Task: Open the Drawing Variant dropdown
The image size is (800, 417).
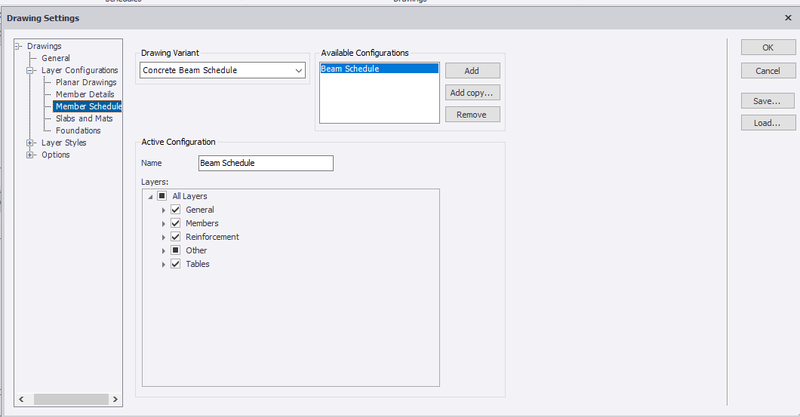Action: (x=222, y=70)
